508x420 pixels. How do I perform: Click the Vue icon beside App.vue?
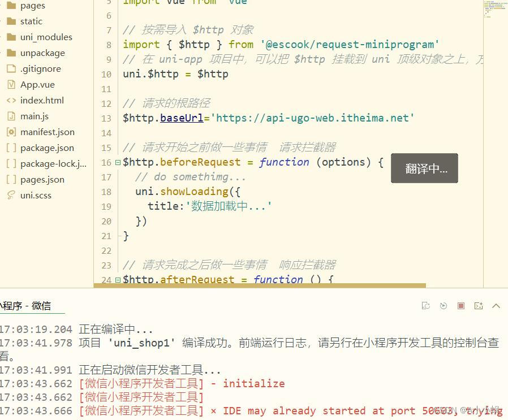(x=12, y=84)
